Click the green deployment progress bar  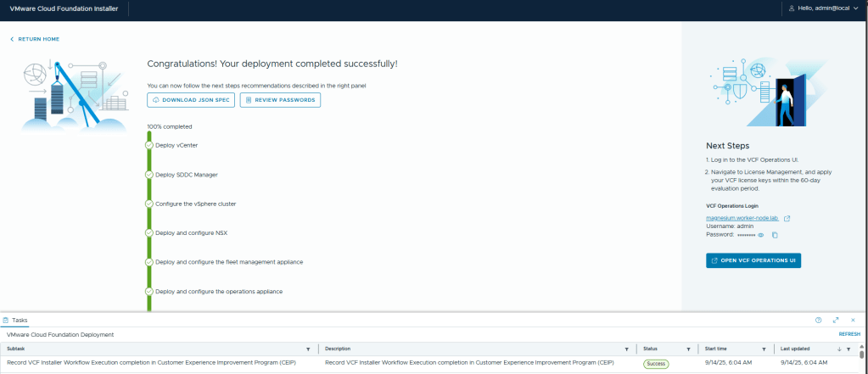pos(149,220)
